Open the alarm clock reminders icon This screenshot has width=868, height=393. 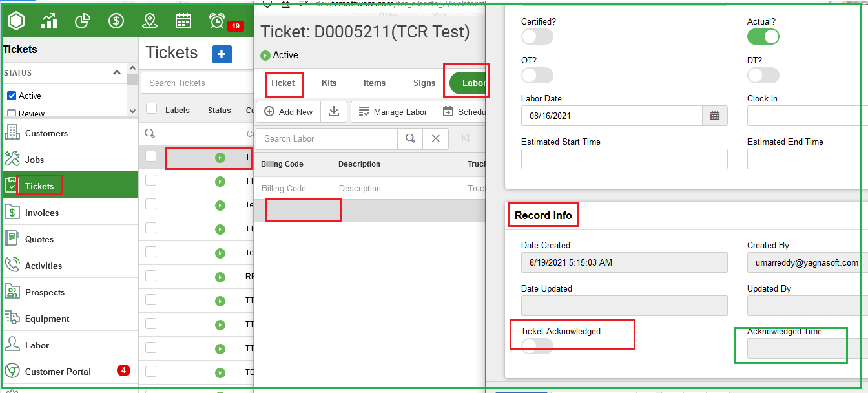[x=217, y=21]
